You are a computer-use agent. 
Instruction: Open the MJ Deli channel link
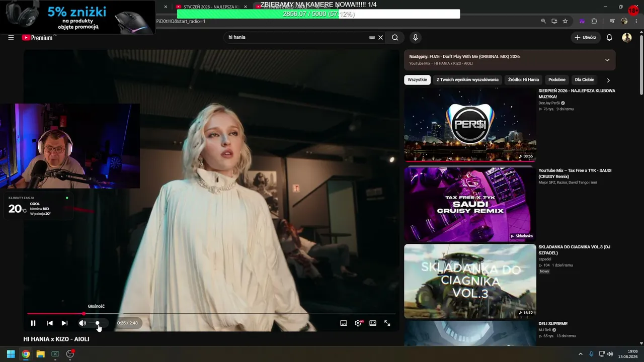coord(545,330)
